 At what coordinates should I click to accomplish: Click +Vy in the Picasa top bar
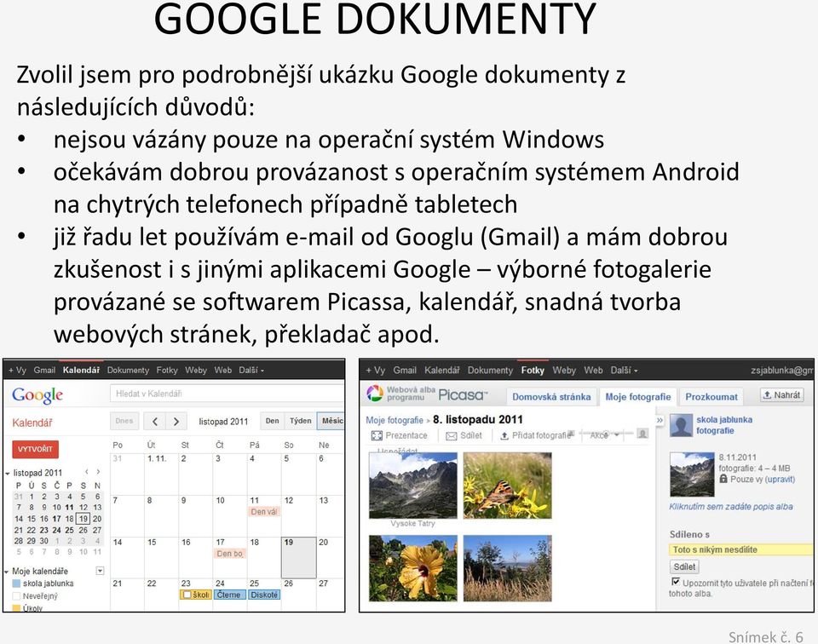point(375,371)
